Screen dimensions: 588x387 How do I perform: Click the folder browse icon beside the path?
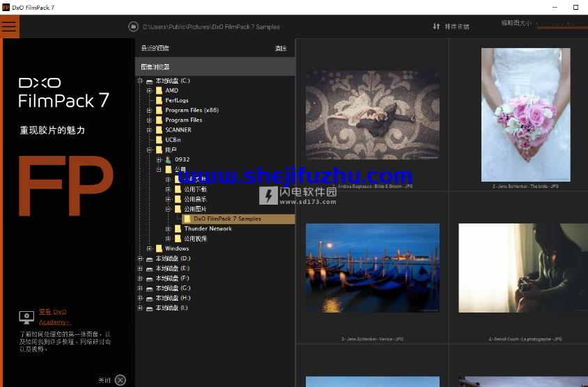(133, 26)
